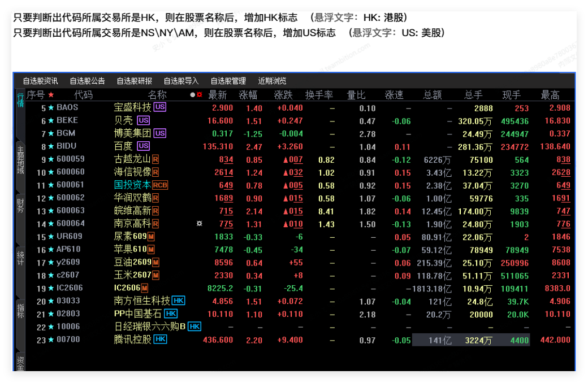Viewport: 588px width, 383px height.
Task: Select the 腾讯控股 stock name
Action: pyautogui.click(x=133, y=340)
